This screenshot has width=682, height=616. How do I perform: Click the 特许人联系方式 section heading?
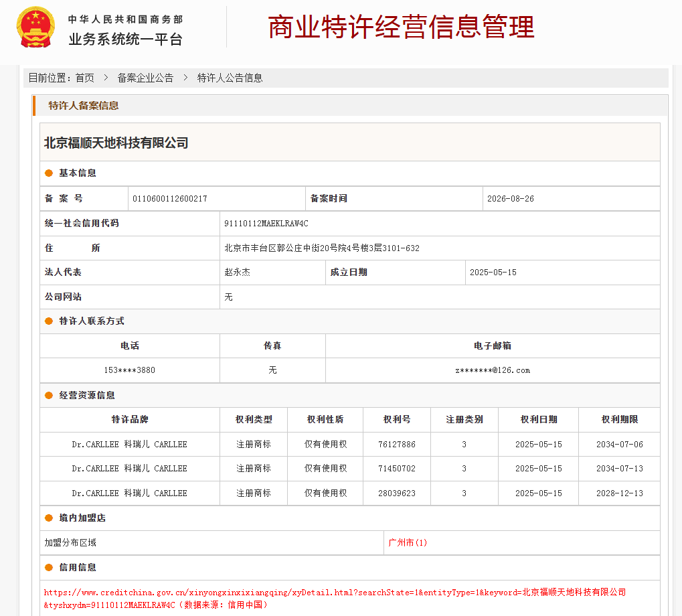(x=91, y=321)
